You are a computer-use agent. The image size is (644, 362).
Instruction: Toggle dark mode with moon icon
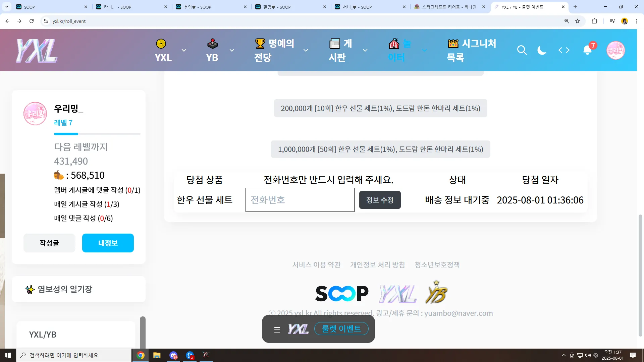[x=542, y=50]
